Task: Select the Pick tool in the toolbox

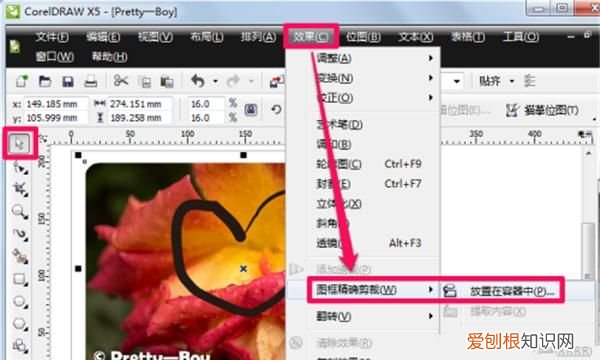Action: coord(20,144)
